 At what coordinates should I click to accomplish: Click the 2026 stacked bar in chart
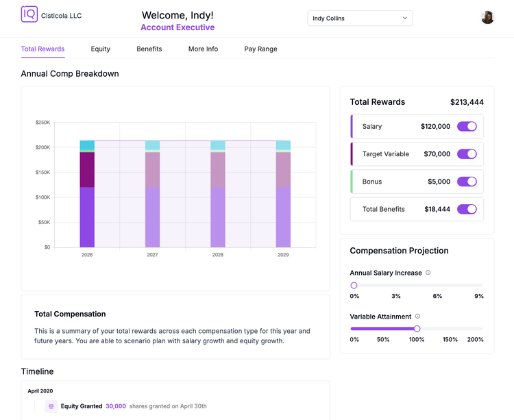(87, 194)
